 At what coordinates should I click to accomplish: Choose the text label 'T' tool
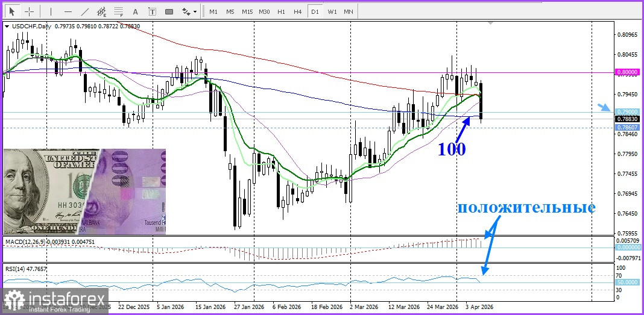pyautogui.click(x=153, y=11)
